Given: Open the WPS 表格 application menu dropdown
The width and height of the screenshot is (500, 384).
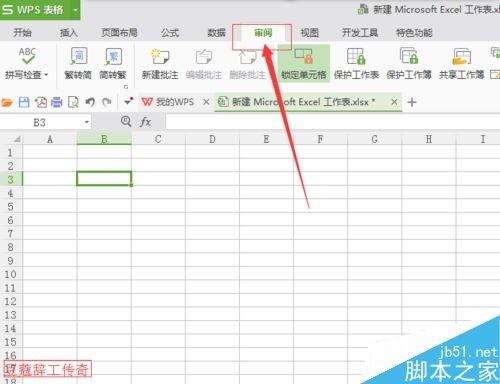Looking at the screenshot, I should pos(75,10).
